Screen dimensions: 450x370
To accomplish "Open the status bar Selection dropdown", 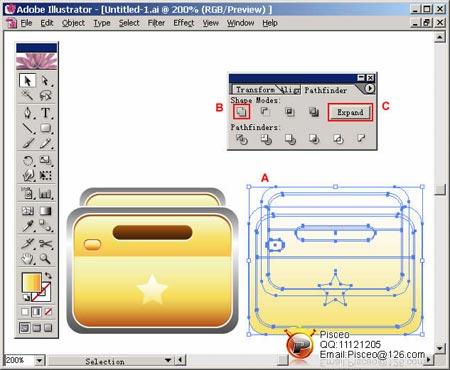I will coord(169,360).
